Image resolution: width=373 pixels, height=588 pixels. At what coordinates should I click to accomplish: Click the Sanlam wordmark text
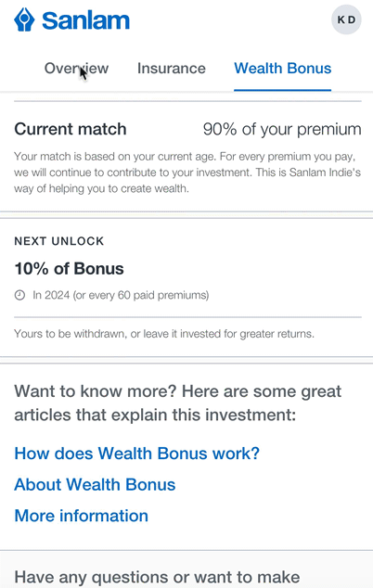(x=85, y=20)
